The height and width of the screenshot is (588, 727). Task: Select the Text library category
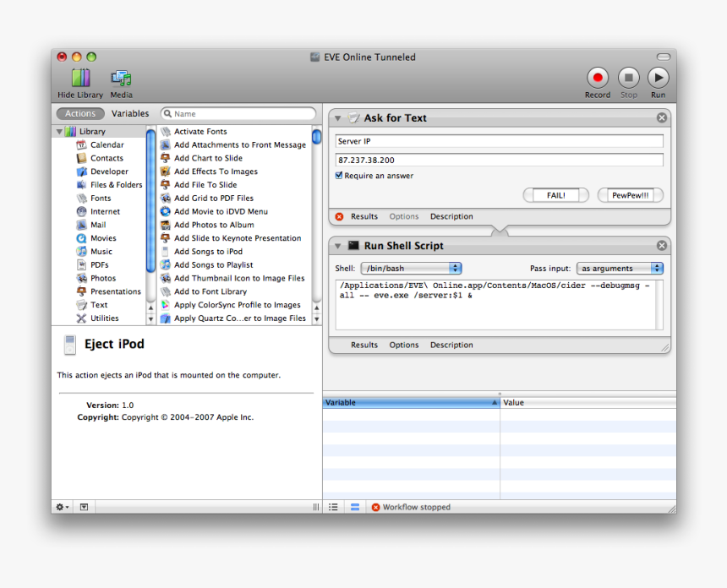[x=99, y=305]
